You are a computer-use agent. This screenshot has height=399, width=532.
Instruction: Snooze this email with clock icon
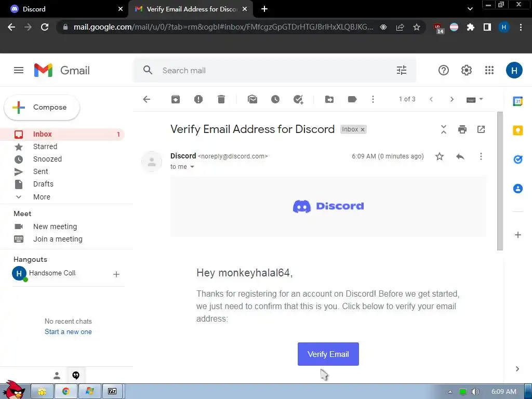(x=275, y=99)
